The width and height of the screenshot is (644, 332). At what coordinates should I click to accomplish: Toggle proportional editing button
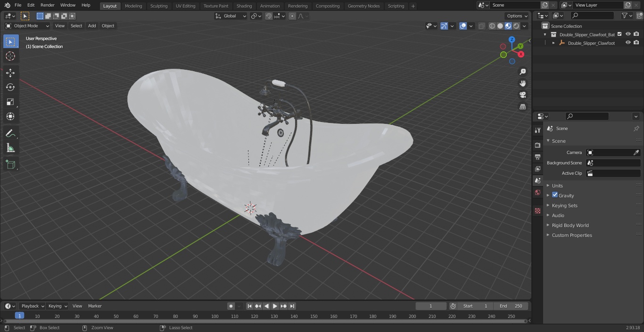coord(292,16)
